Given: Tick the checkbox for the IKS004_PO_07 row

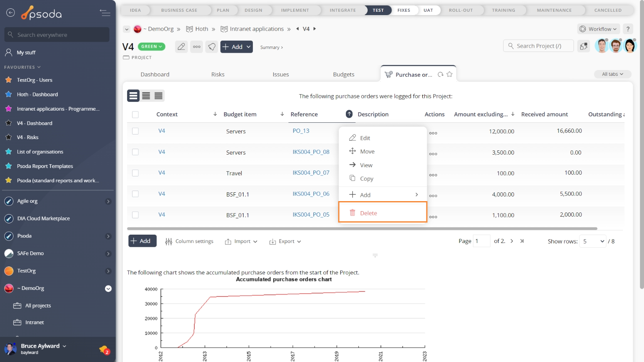Looking at the screenshot, I should coord(135,173).
